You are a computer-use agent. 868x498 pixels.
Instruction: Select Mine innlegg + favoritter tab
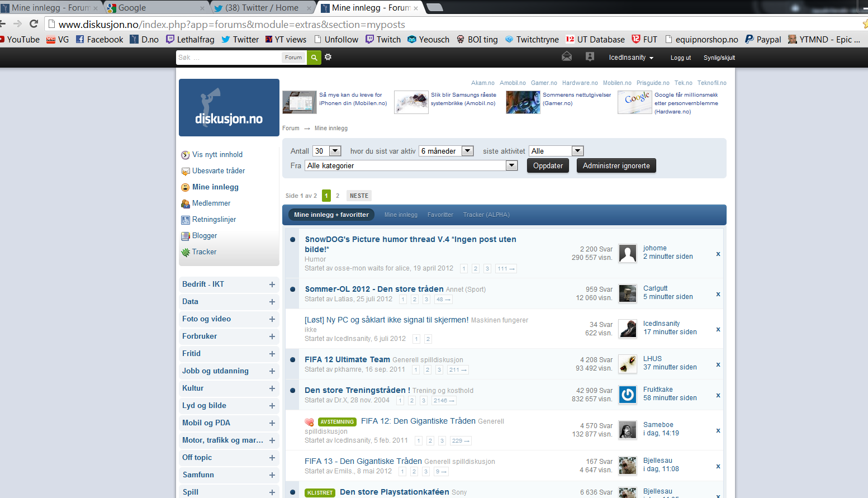[x=331, y=215]
